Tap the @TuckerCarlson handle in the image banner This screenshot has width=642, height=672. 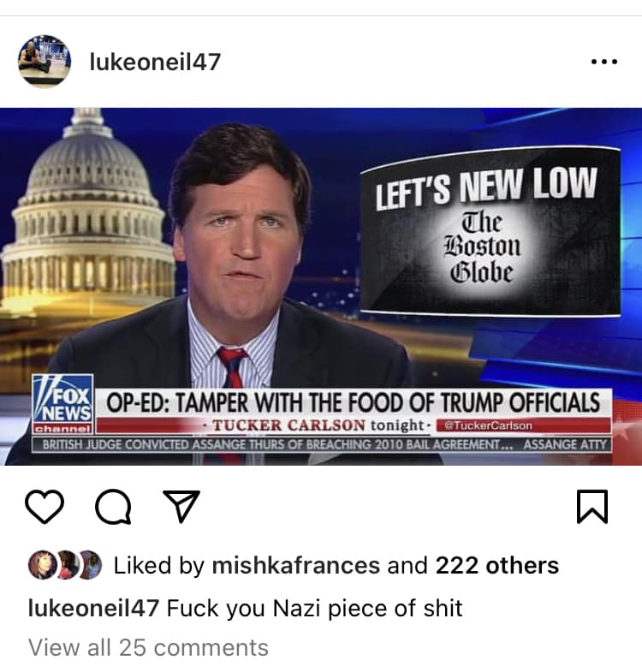(x=489, y=425)
